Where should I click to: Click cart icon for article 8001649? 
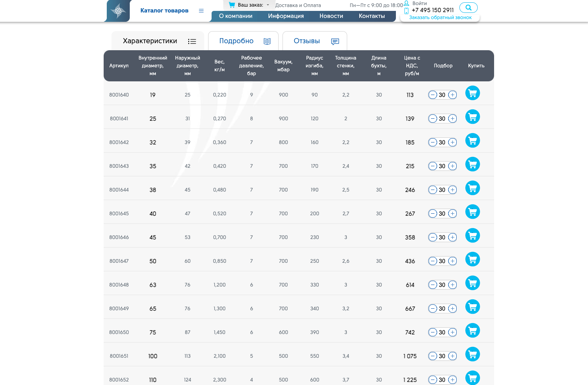click(x=472, y=307)
